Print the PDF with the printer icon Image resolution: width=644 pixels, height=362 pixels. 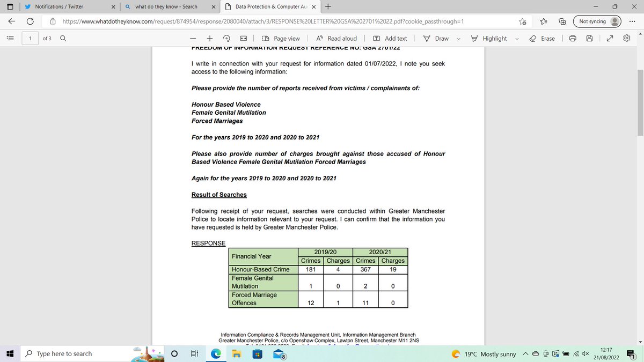coord(573,39)
